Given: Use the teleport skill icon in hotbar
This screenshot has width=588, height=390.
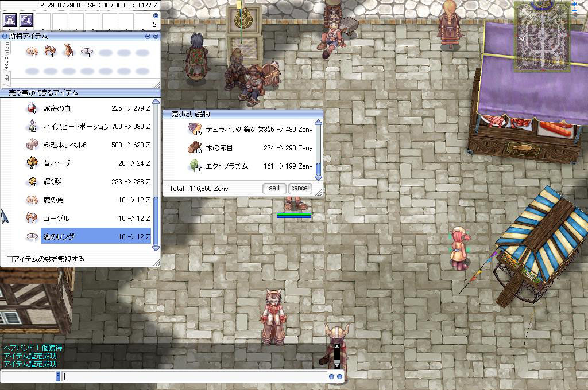Looking at the screenshot, I should point(10,20).
